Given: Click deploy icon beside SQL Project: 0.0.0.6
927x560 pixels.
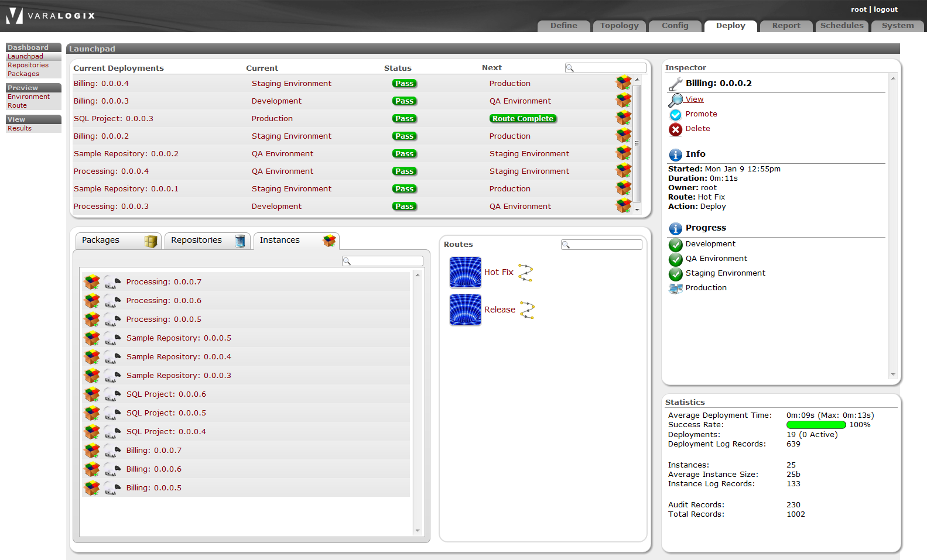Looking at the screenshot, I should (x=112, y=394).
